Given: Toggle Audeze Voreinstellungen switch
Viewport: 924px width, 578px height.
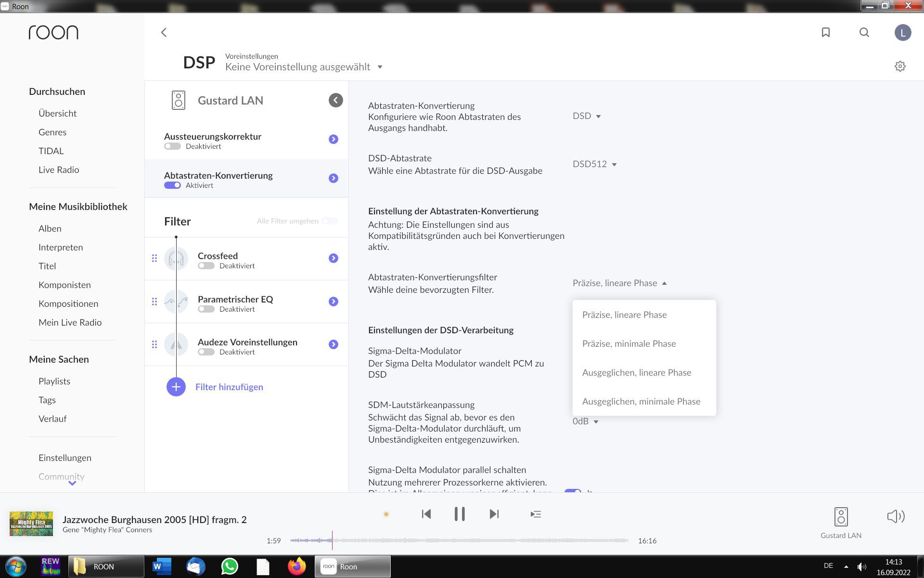Looking at the screenshot, I should coord(206,352).
